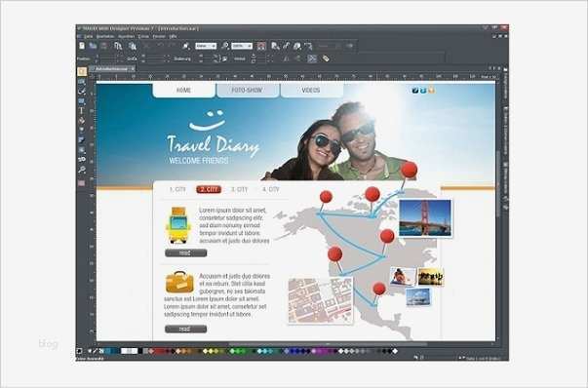588x388 pixels.
Task: Click the beach person photo thumbnail
Action: point(403,277)
